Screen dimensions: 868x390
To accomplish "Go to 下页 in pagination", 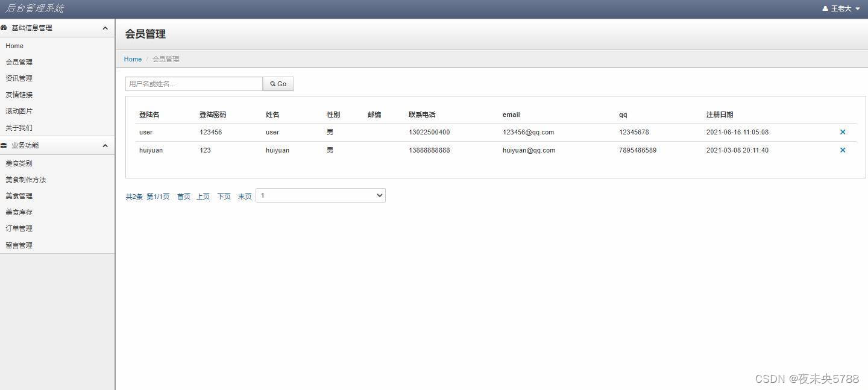I will click(224, 197).
